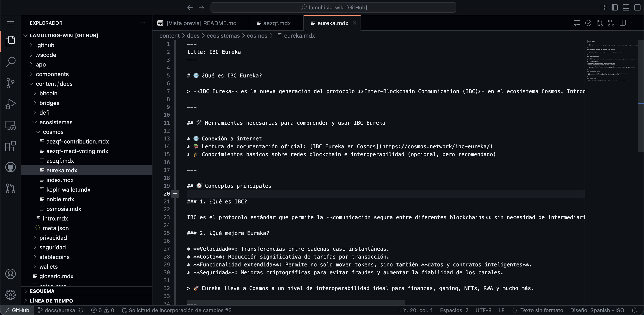This screenshot has height=315, width=644.
Task: Open Remote Explorer icon
Action: point(10,125)
